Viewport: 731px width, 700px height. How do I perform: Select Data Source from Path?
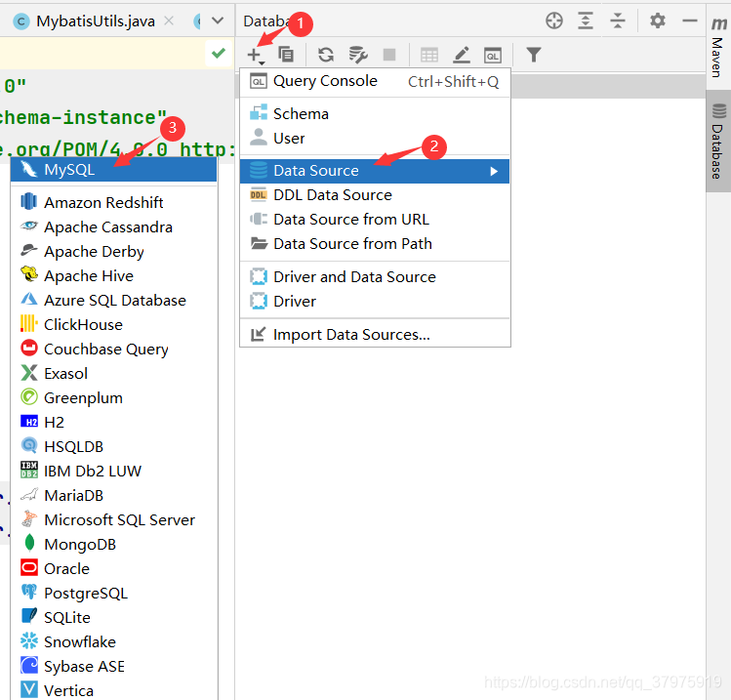[x=375, y=244]
